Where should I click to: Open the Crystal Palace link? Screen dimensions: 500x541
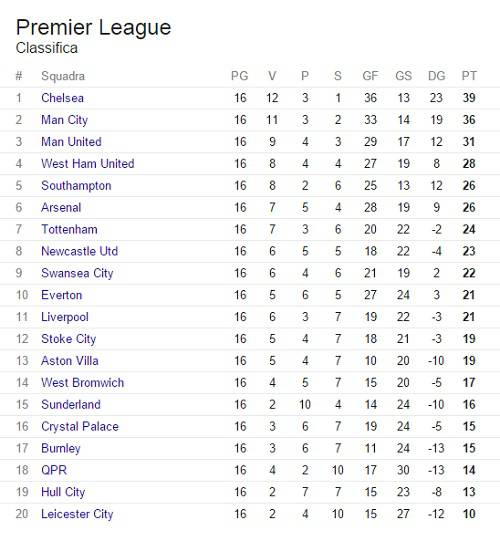(x=80, y=426)
